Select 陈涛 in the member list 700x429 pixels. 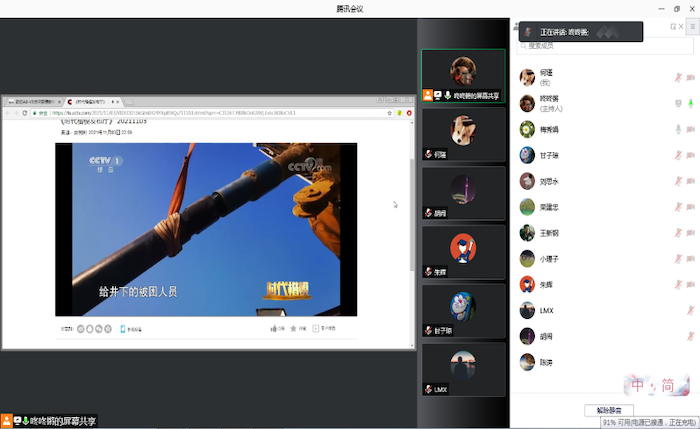pos(546,362)
